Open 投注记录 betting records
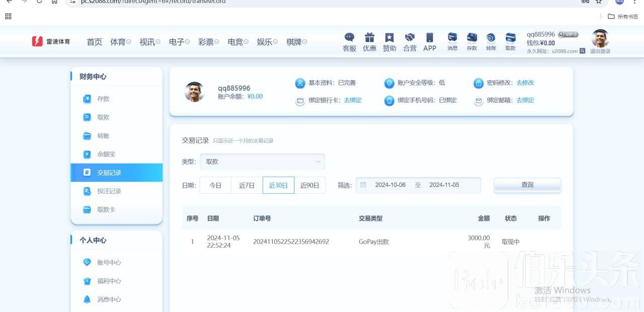The image size is (644, 312). (116, 191)
